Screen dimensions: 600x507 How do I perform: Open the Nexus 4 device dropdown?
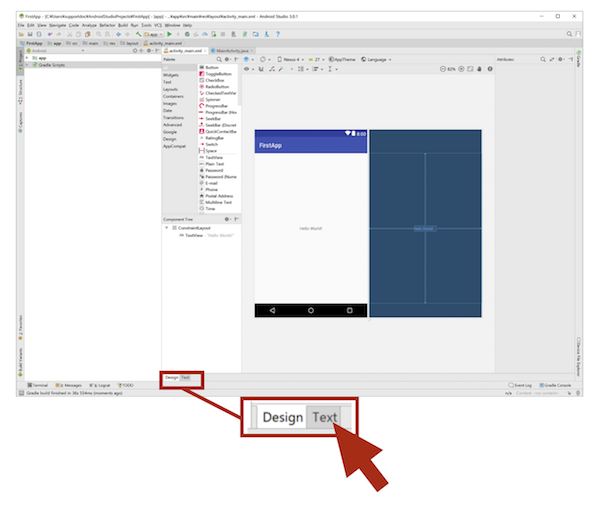click(291, 59)
